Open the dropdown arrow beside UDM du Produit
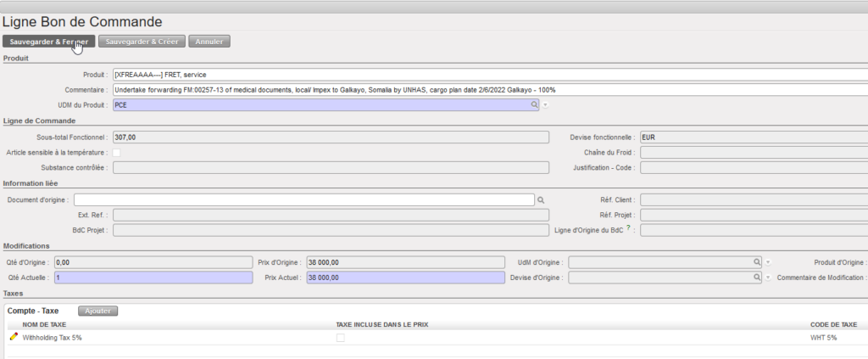 [x=546, y=105]
